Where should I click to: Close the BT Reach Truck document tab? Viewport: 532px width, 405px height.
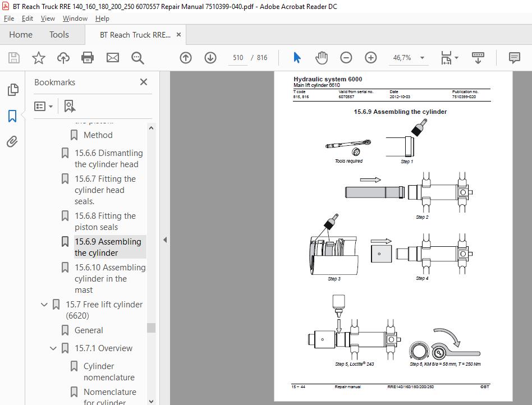point(178,35)
